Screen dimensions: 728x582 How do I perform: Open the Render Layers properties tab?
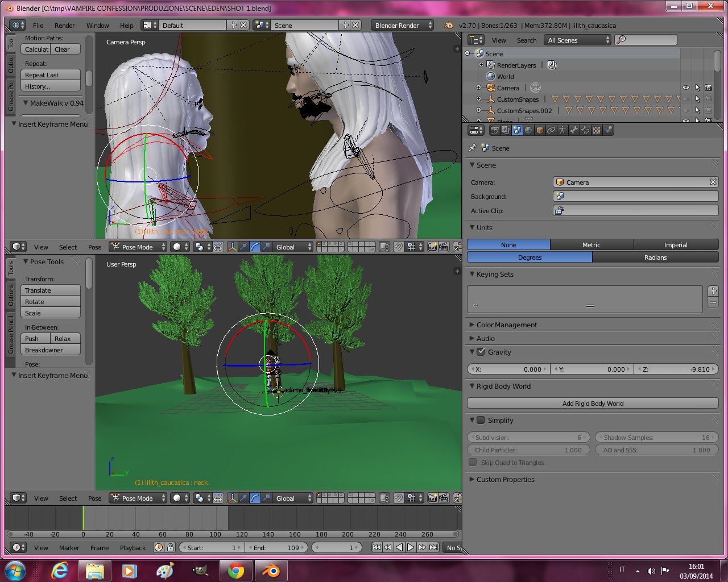pos(506,130)
